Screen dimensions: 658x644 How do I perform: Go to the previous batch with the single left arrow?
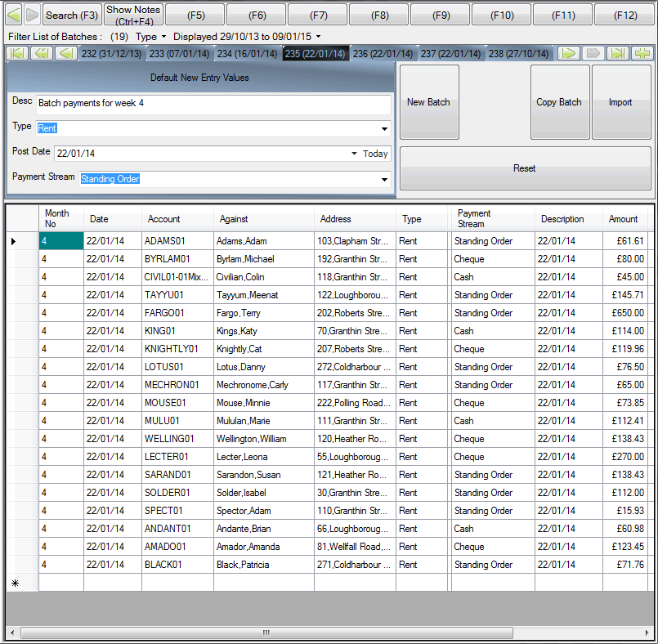pos(66,53)
